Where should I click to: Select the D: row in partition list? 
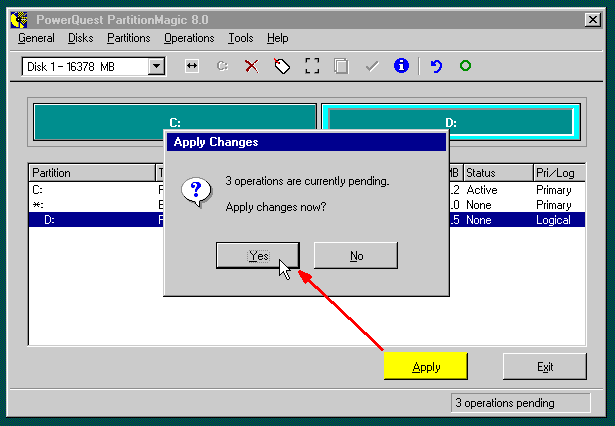pyautogui.click(x=307, y=220)
